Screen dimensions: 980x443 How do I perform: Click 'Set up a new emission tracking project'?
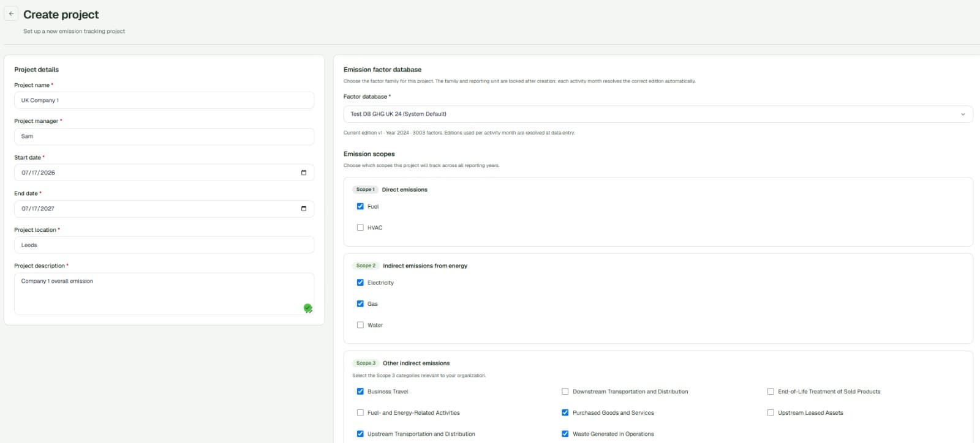click(x=74, y=31)
